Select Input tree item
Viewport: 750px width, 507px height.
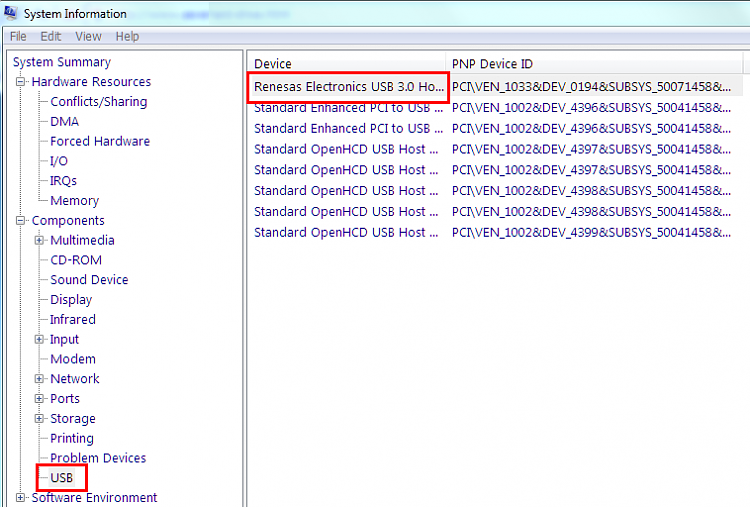coord(65,339)
